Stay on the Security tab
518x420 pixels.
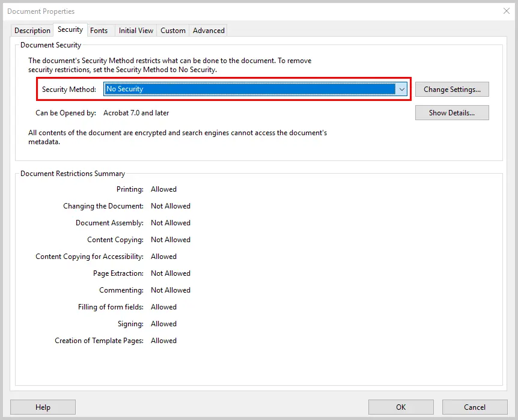pyautogui.click(x=70, y=29)
